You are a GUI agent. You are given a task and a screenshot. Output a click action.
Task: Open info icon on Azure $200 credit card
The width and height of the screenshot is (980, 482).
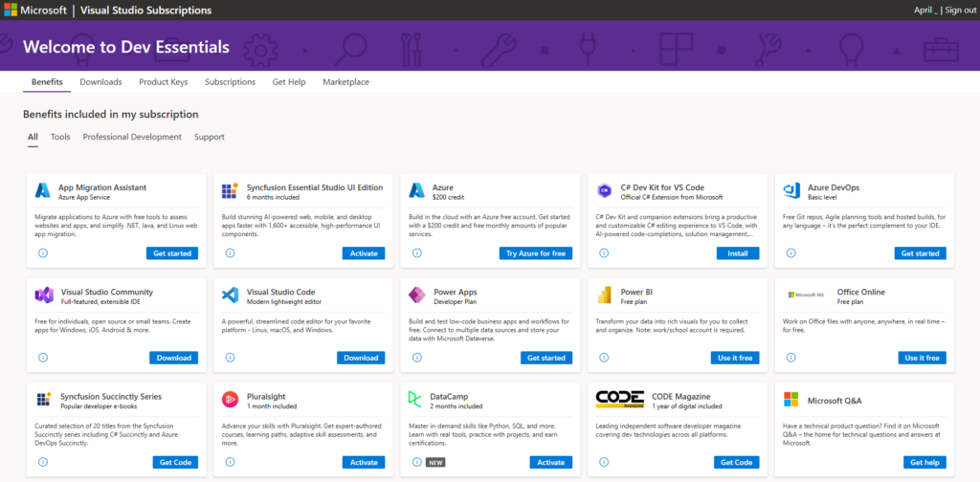(417, 253)
